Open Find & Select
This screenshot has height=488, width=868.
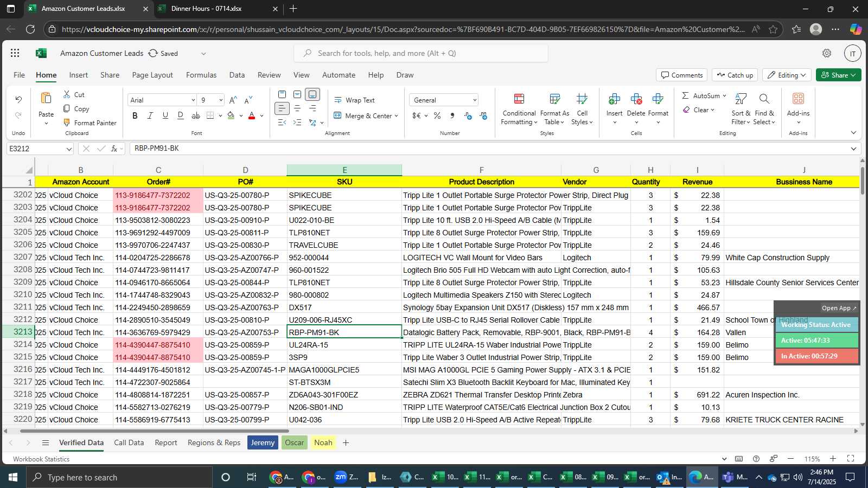point(764,109)
